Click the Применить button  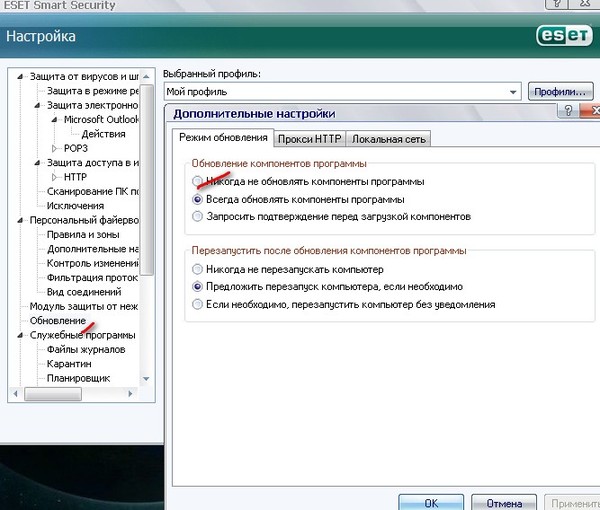573,503
